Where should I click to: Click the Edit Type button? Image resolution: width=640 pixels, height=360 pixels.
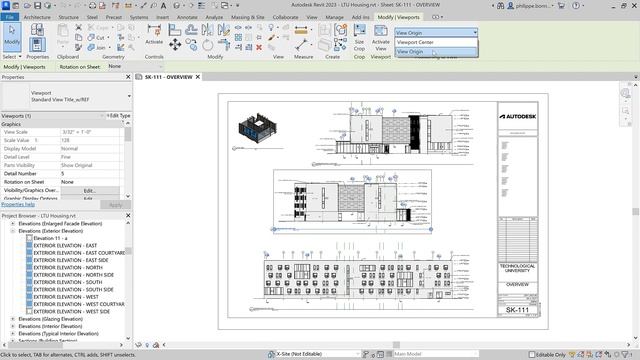point(118,116)
